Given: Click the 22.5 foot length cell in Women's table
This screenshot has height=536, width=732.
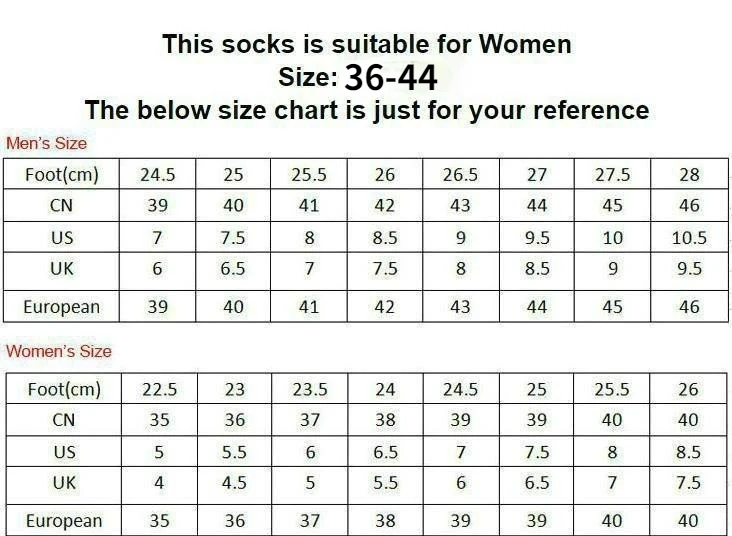Looking at the screenshot, I should click(158, 390).
